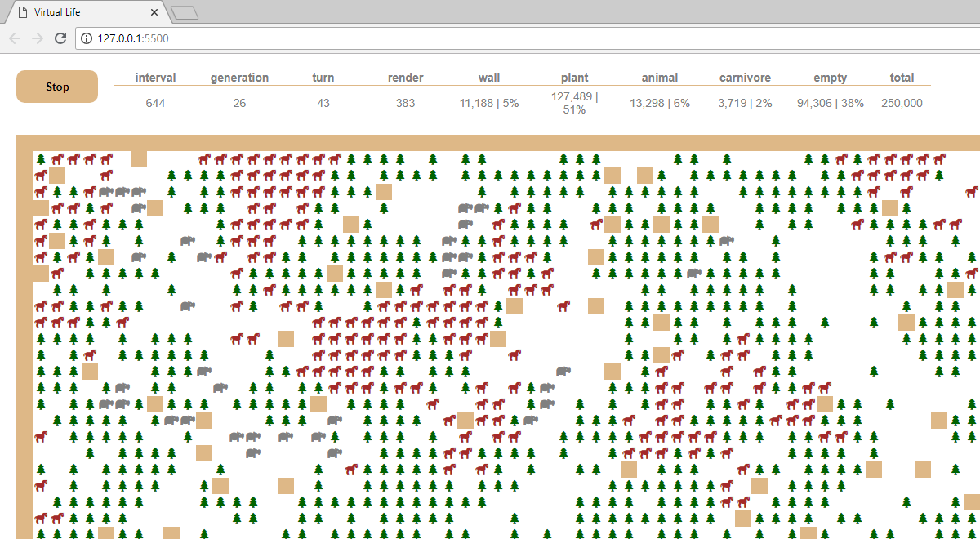
Task: Click the interval value 644
Action: 155,103
